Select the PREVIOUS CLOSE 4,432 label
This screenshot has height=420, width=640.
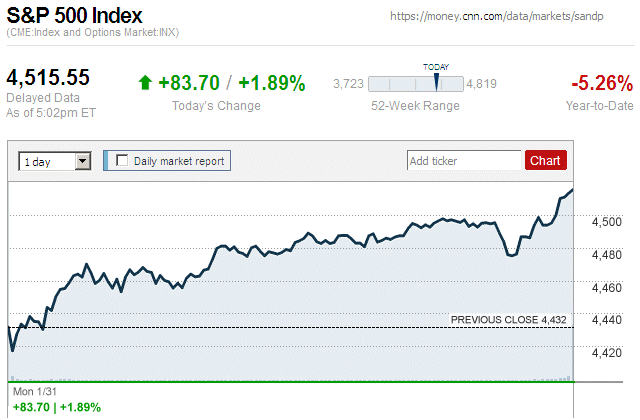click(x=508, y=319)
